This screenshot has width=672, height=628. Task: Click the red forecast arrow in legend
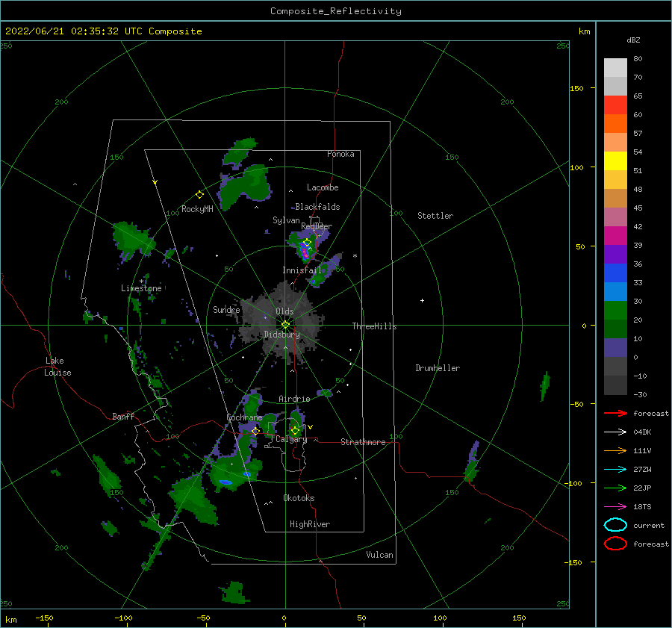615,413
